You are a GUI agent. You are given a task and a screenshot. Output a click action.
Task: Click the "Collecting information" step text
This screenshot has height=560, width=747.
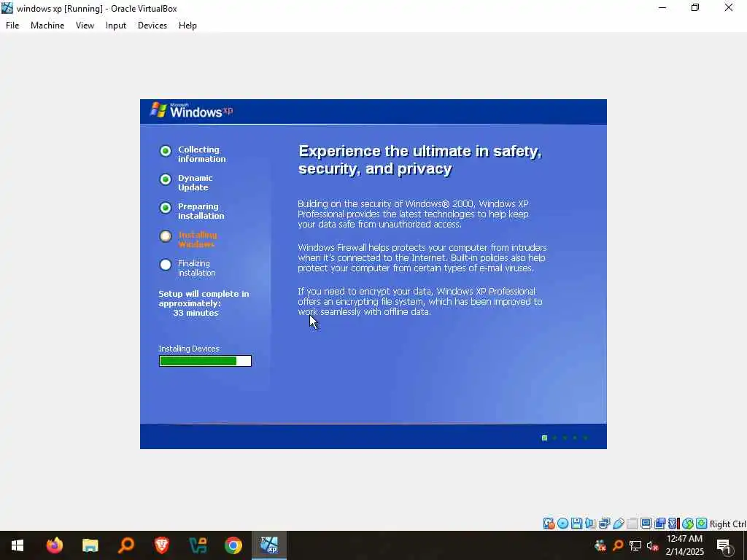(201, 155)
